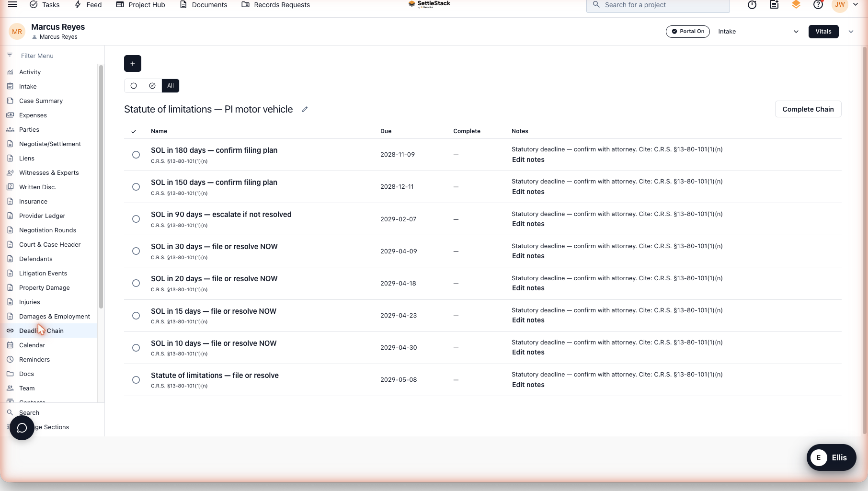Edit chain title with pencil icon
The height and width of the screenshot is (491, 868).
[x=305, y=109]
